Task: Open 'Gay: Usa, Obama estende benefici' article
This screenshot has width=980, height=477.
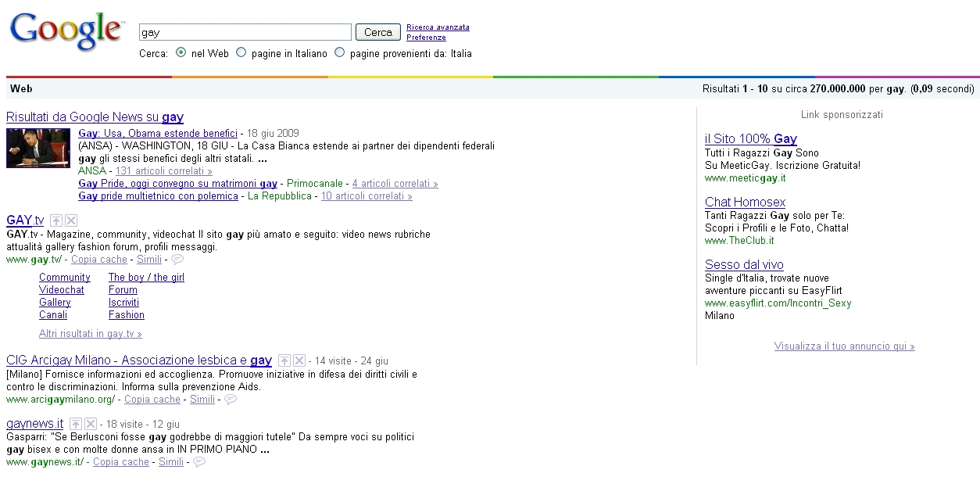Action: coord(158,134)
